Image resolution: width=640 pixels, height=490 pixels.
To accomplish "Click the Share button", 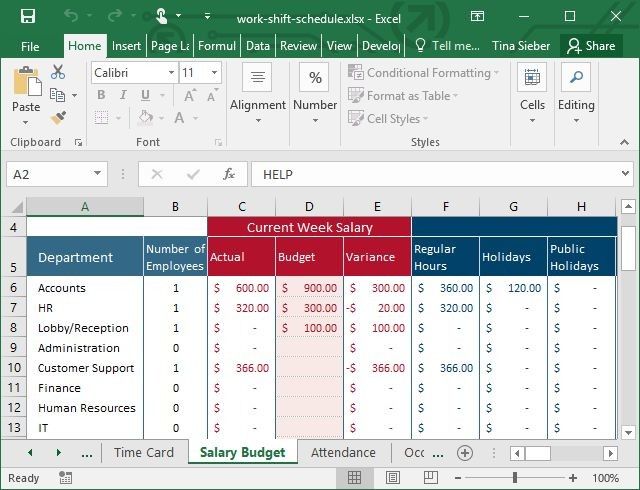I will point(590,46).
